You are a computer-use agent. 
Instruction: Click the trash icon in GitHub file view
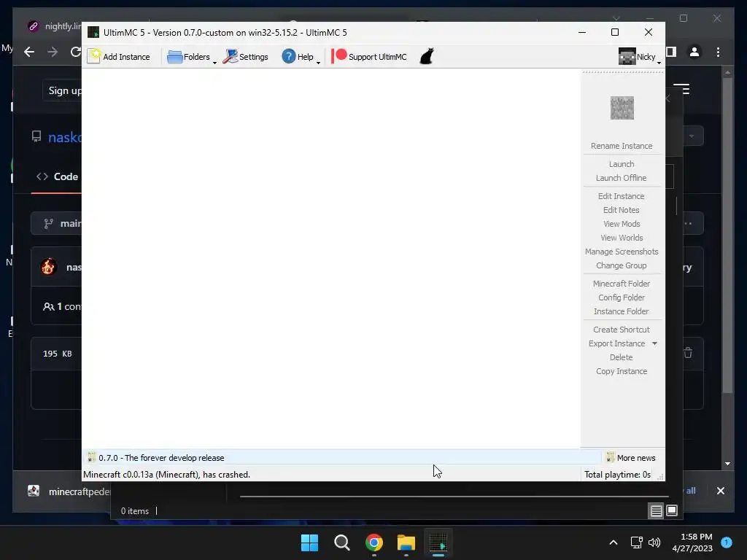point(688,353)
